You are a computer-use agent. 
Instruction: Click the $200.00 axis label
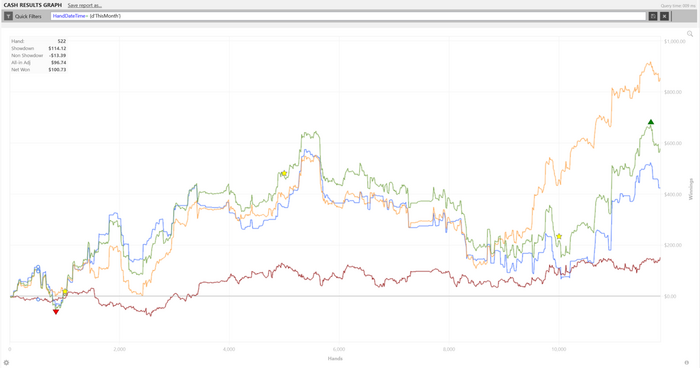pos(673,245)
